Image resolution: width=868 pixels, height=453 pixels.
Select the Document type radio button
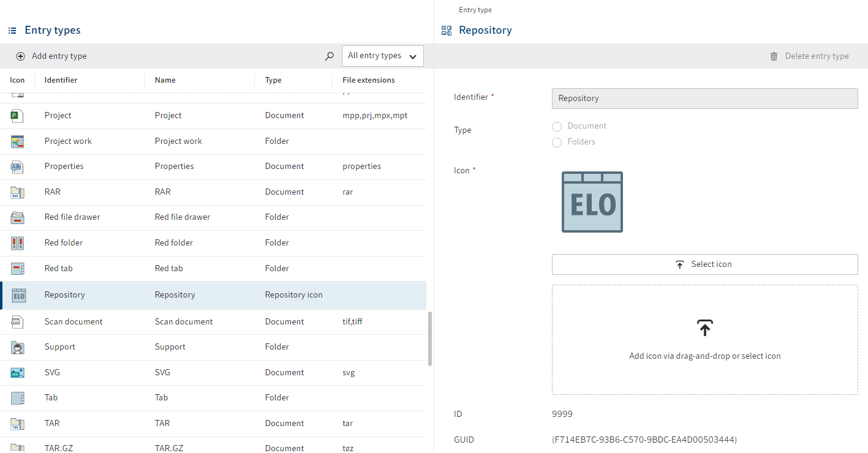[557, 126]
